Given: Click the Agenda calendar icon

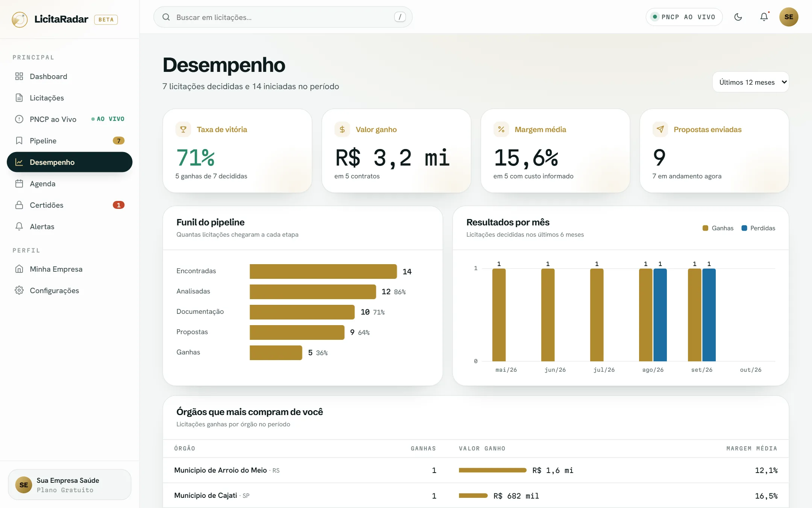Looking at the screenshot, I should tap(19, 184).
